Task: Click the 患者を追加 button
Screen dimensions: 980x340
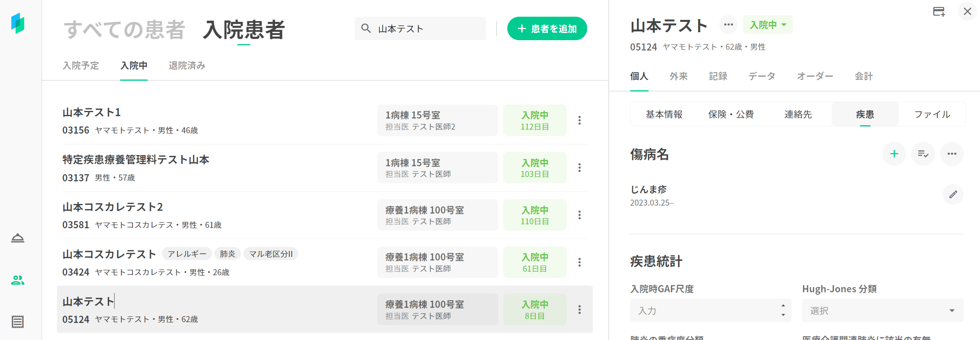Action: pyautogui.click(x=547, y=29)
